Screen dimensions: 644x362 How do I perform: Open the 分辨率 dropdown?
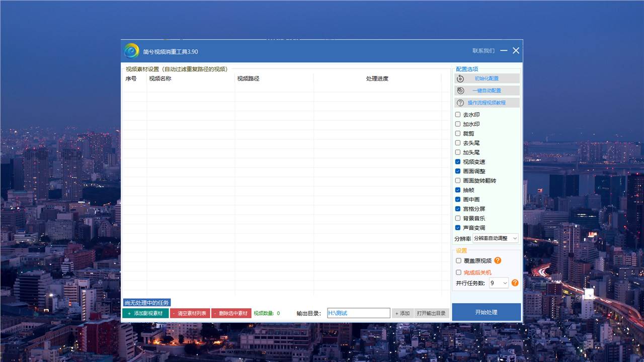(x=496, y=238)
